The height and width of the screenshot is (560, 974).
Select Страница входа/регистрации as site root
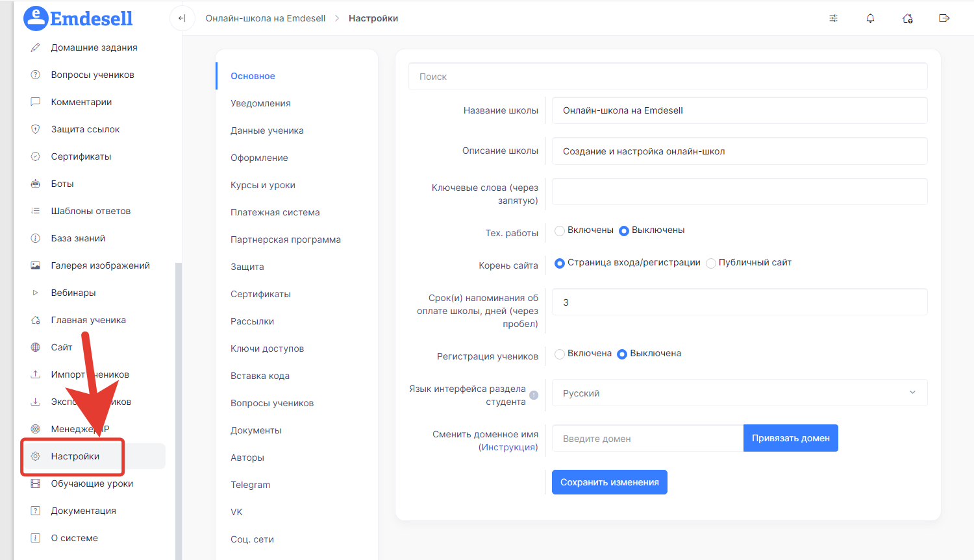click(560, 263)
